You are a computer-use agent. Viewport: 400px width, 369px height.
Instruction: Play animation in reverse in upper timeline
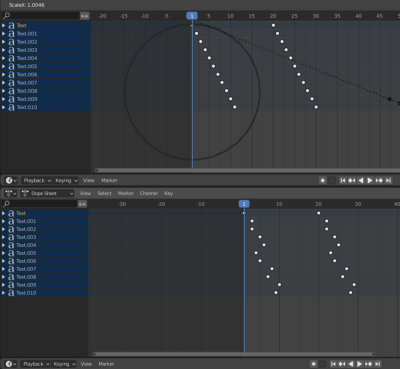tap(361, 180)
